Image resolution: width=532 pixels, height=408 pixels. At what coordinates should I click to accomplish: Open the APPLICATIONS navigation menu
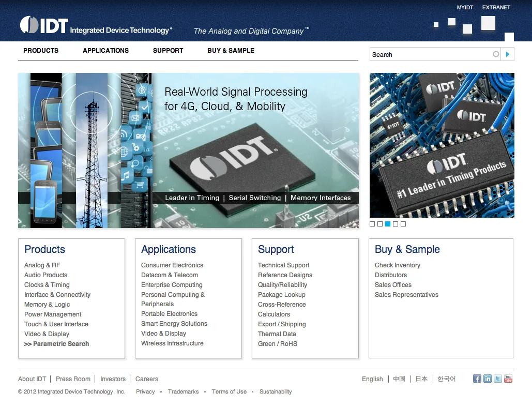click(105, 51)
